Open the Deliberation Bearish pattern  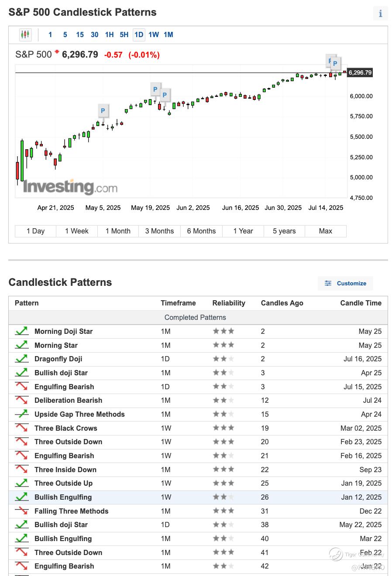pyautogui.click(x=69, y=400)
